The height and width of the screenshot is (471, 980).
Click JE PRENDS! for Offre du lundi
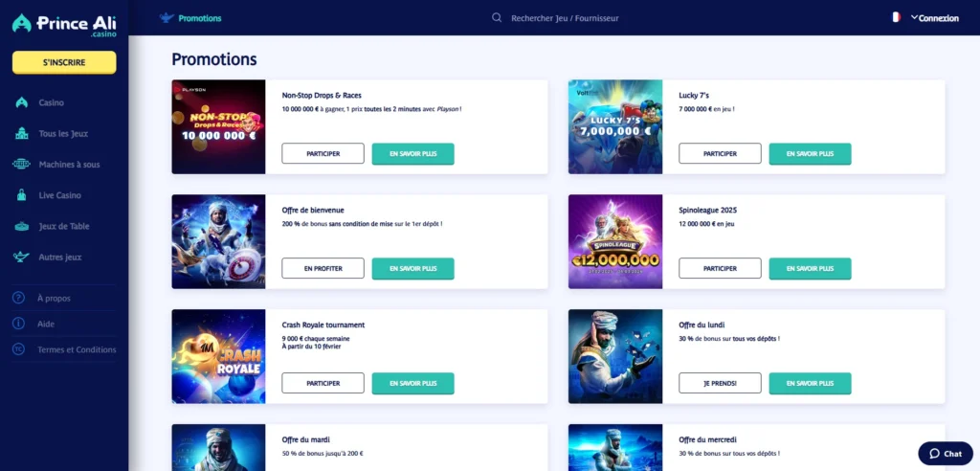coord(720,383)
